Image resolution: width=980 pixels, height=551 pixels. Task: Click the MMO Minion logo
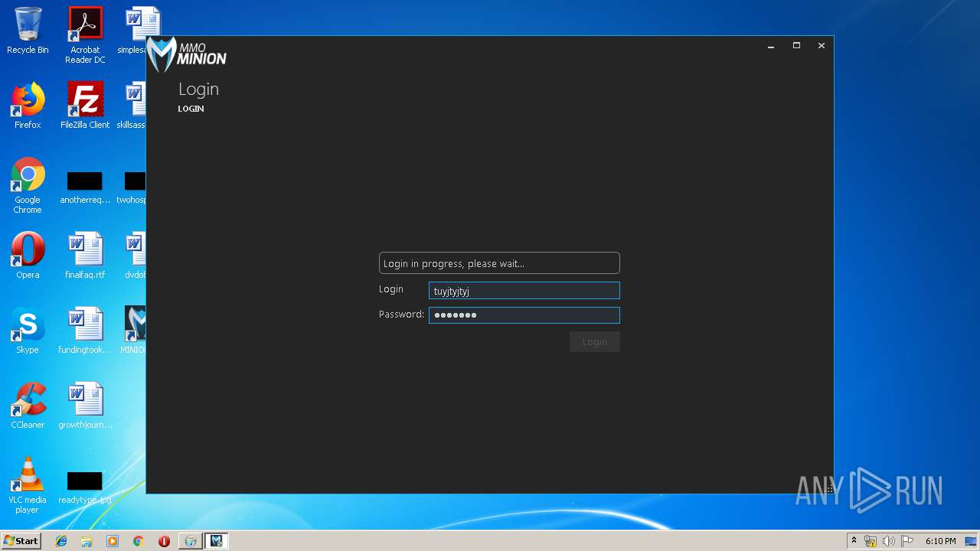pos(187,54)
